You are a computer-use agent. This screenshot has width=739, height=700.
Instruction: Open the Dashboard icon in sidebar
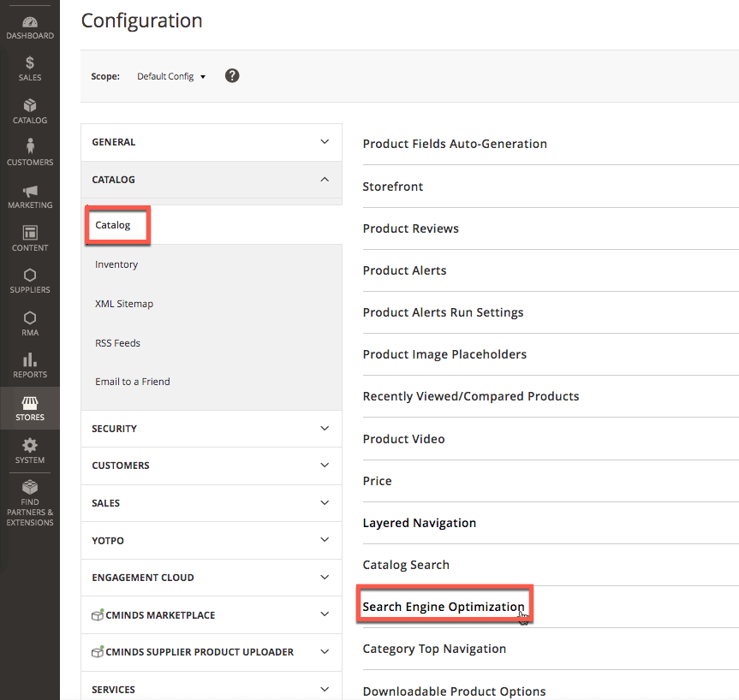point(30,22)
